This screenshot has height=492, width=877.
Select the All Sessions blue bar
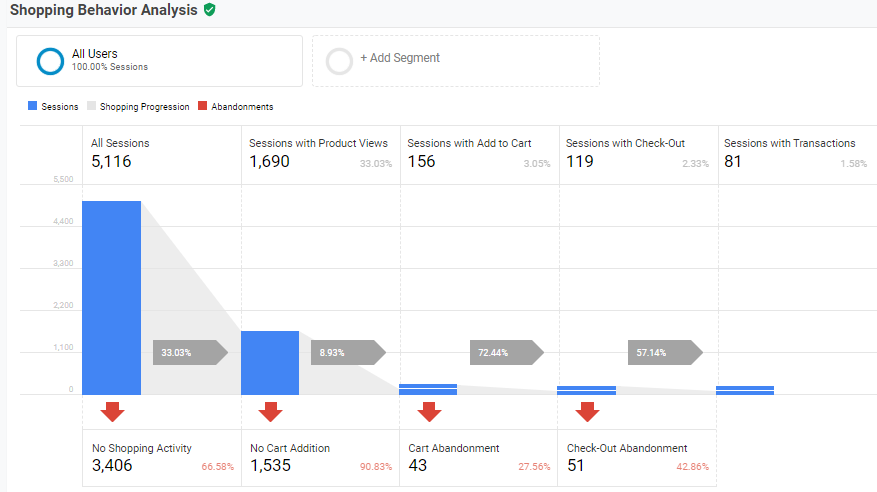[111, 298]
